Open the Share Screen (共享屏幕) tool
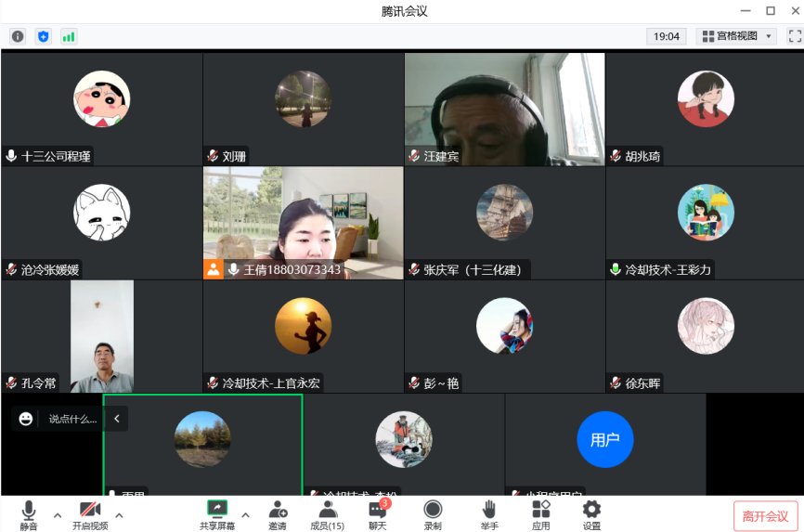 (216, 514)
